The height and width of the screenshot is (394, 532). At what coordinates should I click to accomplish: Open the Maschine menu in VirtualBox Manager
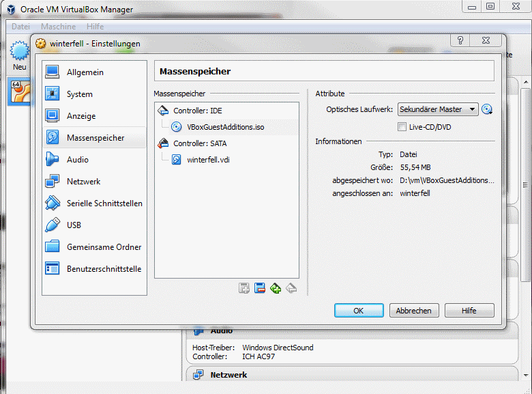(x=59, y=27)
